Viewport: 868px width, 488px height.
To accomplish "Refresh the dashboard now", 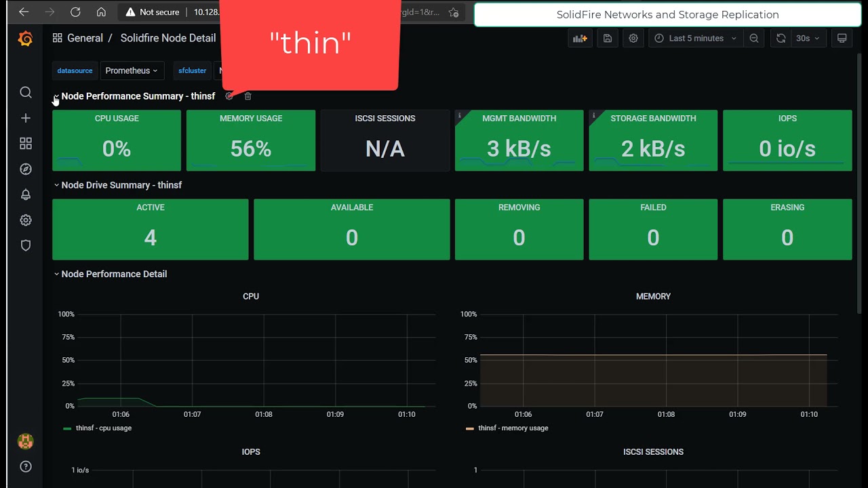I will [781, 39].
